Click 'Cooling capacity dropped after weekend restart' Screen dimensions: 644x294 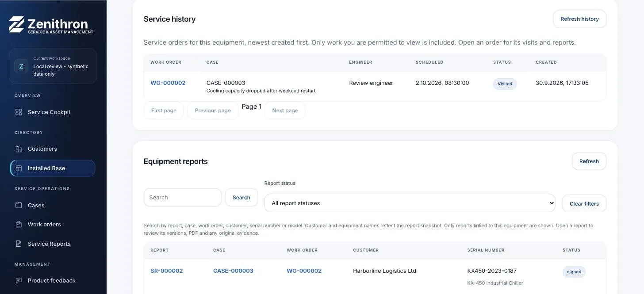point(261,91)
